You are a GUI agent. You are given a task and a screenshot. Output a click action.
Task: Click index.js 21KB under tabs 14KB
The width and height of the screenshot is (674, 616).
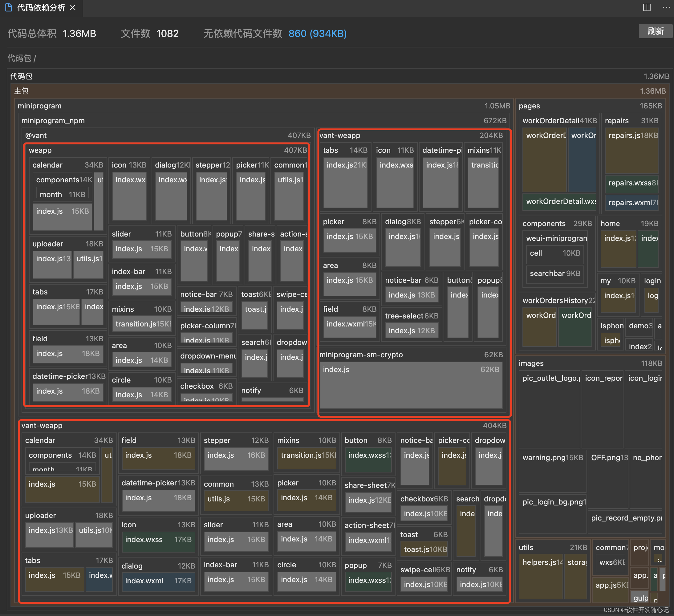pos(345,183)
